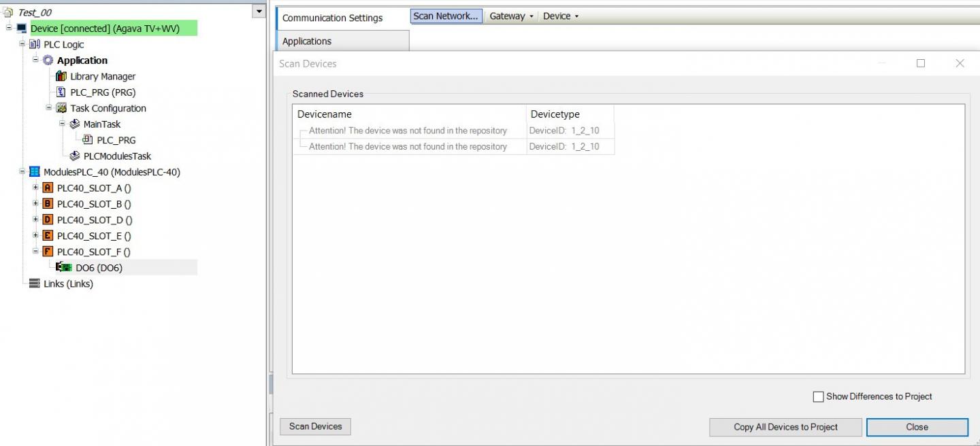
Task: Expand the PLC40_SLOT_B tree node
Action: click(x=36, y=203)
